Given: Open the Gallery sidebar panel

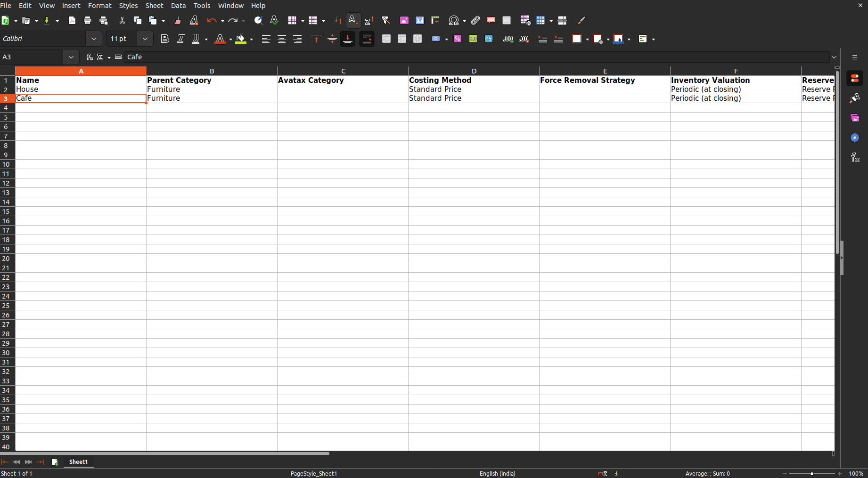Looking at the screenshot, I should 855,118.
